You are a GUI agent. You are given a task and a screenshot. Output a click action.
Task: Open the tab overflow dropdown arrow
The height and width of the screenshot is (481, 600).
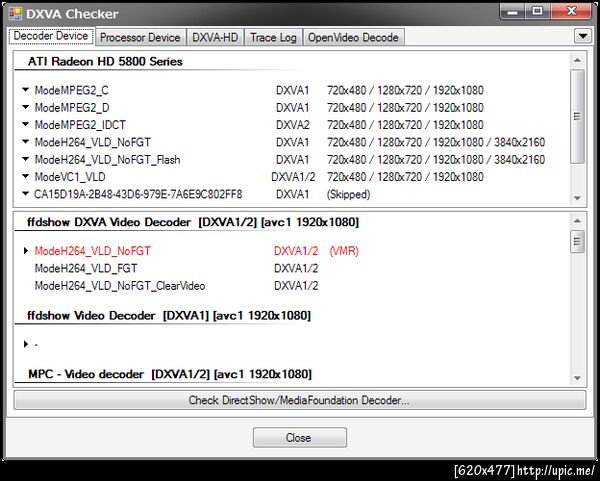583,36
